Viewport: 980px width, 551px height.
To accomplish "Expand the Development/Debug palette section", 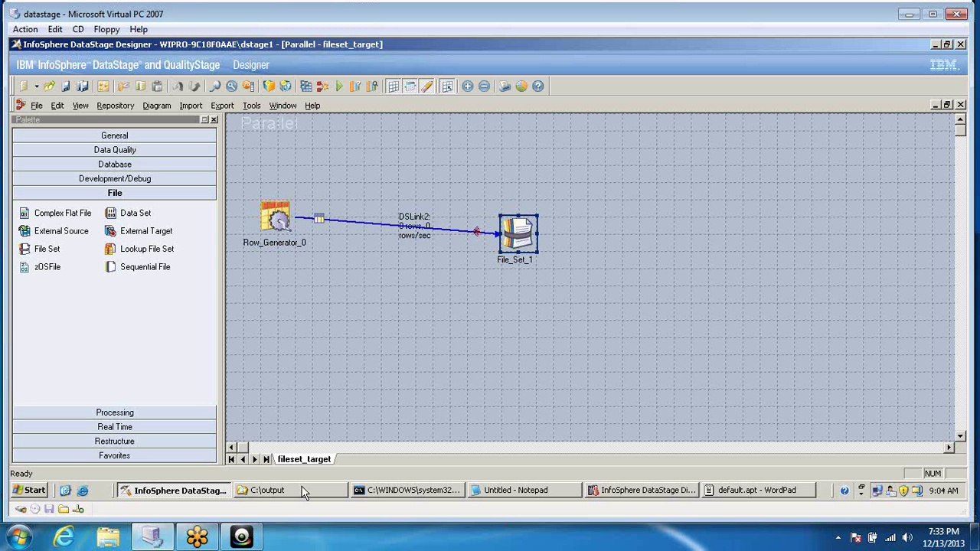I will point(115,179).
